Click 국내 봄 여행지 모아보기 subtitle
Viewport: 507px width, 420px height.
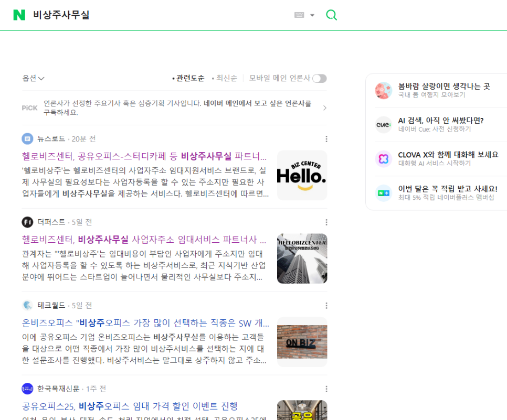point(431,95)
